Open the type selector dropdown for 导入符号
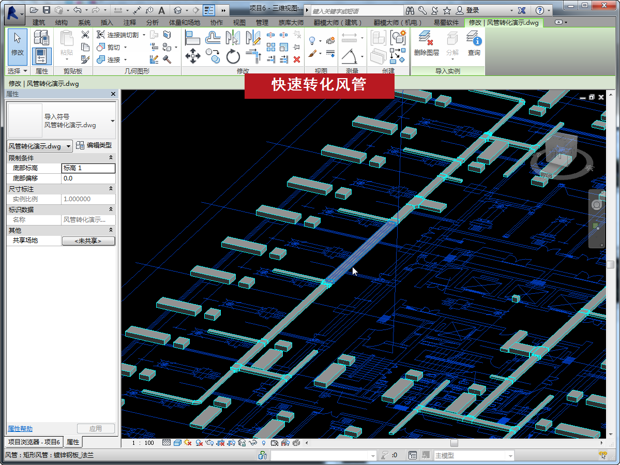620x465 pixels. (x=112, y=121)
